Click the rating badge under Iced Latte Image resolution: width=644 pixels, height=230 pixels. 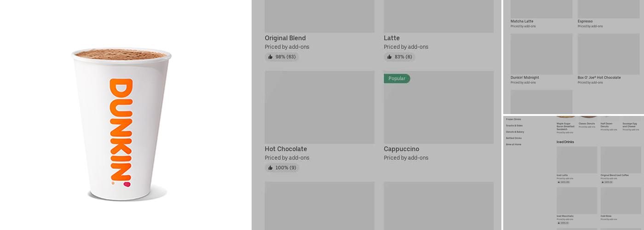coord(563,182)
